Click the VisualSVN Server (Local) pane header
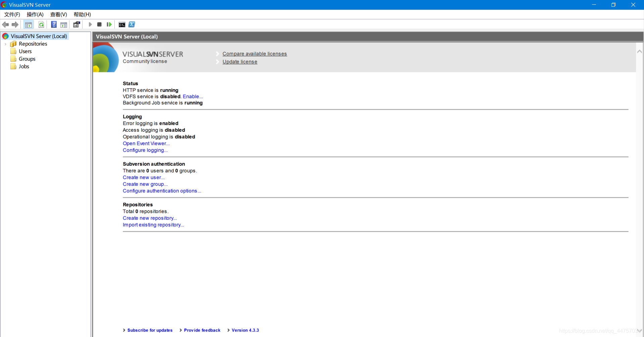Image resolution: width=644 pixels, height=337 pixels. pyautogui.click(x=368, y=37)
